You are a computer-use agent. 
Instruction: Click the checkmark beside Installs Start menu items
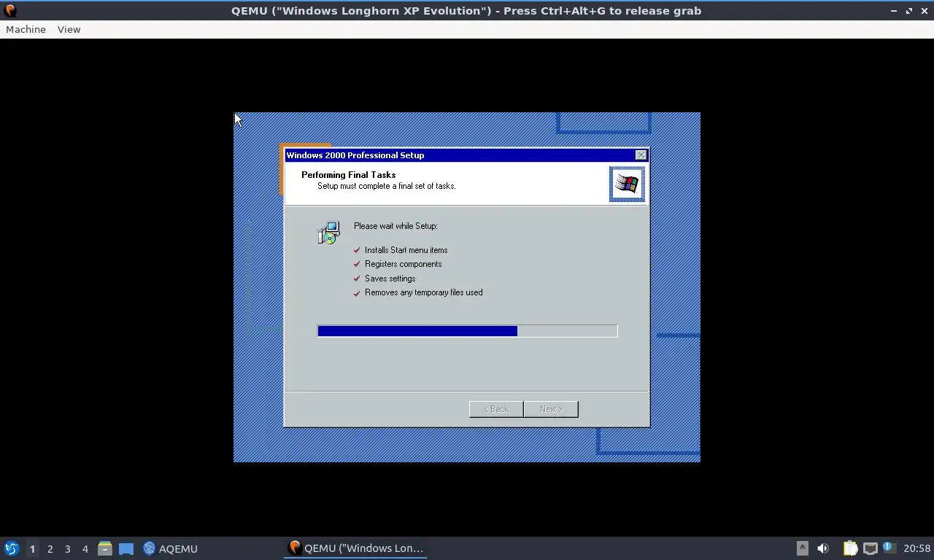click(x=357, y=250)
